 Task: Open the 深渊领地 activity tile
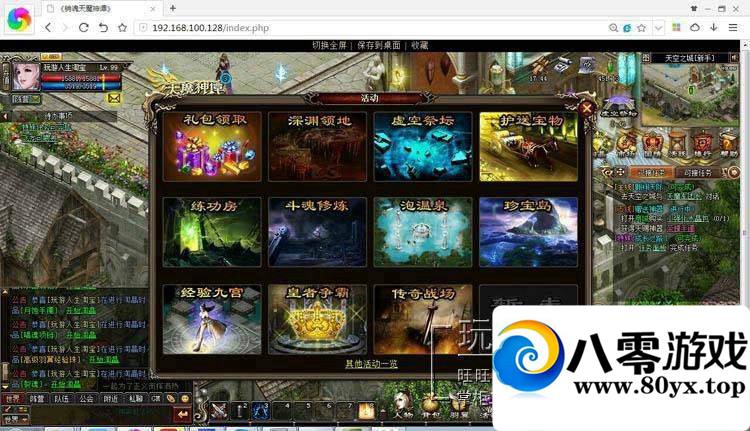[x=318, y=146]
